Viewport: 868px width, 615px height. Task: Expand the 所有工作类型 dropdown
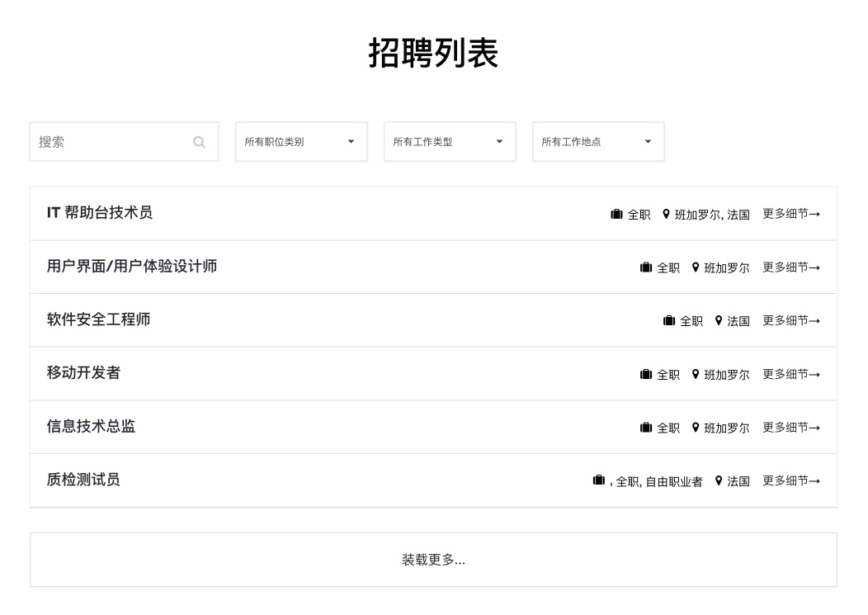coord(450,142)
